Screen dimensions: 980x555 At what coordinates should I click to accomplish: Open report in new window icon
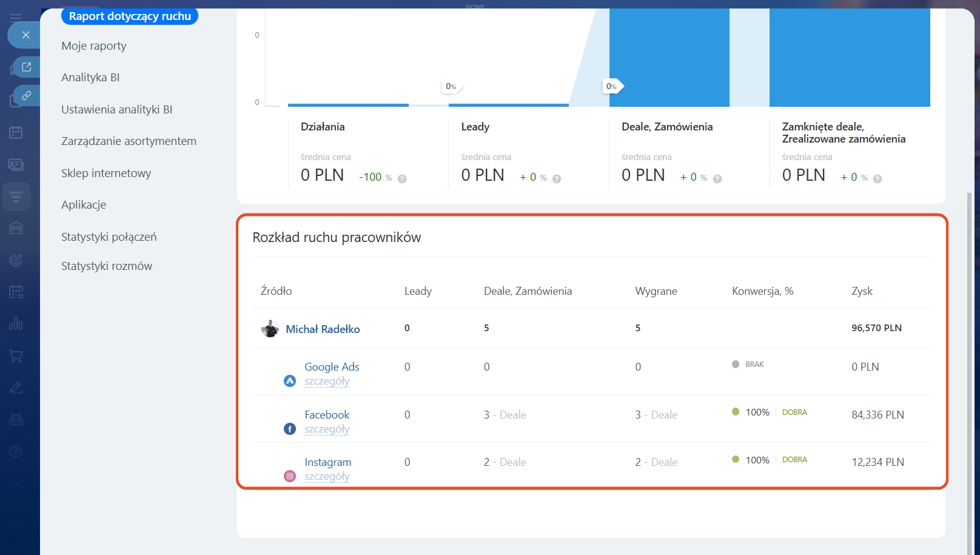27,67
